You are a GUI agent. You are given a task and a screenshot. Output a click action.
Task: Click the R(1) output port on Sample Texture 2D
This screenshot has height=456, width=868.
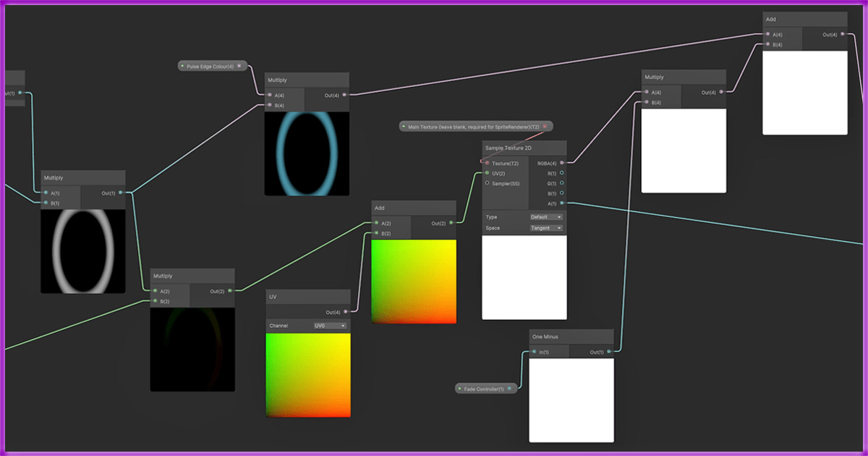562,174
